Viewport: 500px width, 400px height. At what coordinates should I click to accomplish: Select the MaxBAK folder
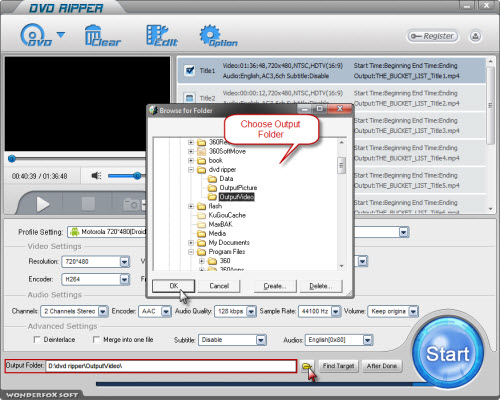(x=220, y=224)
